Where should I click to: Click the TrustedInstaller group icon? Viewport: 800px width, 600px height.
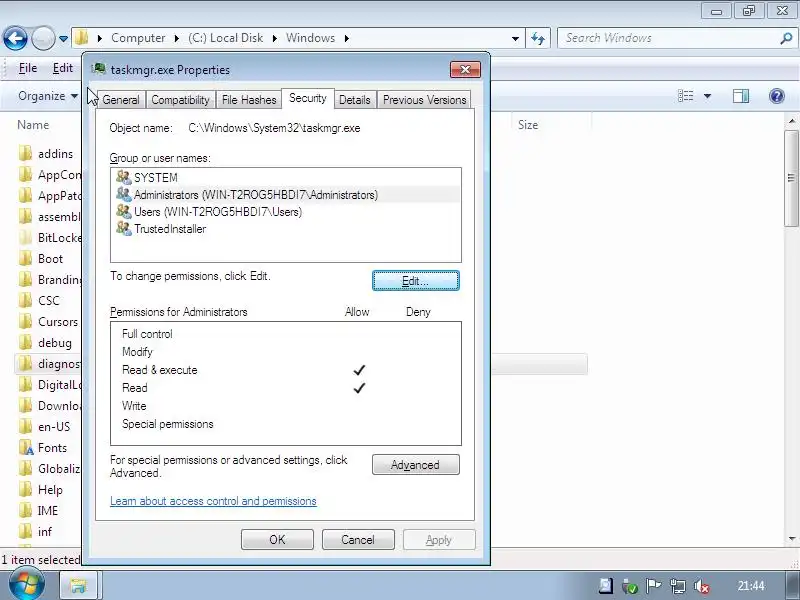[x=123, y=228]
